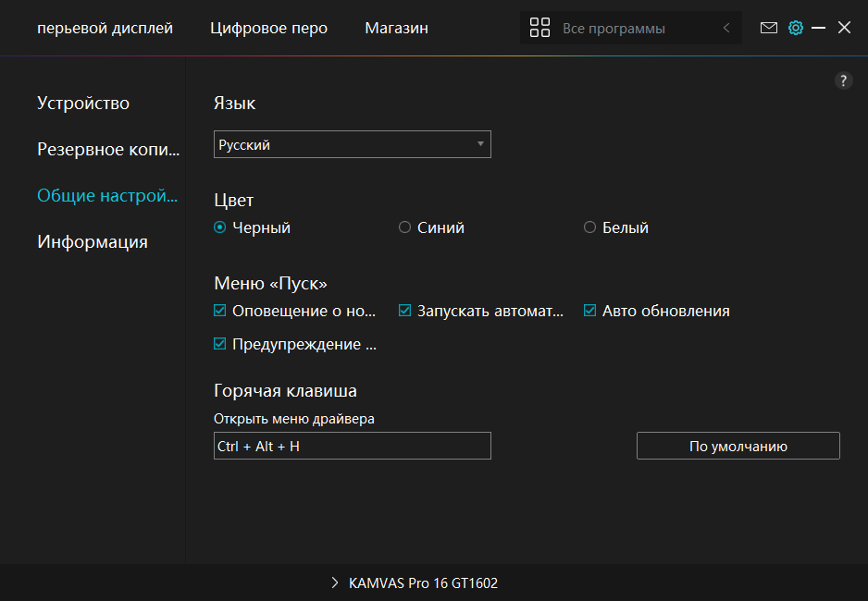This screenshot has width=868, height=601.
Task: Disable the Запускать автоматически checkbox
Action: (x=404, y=311)
